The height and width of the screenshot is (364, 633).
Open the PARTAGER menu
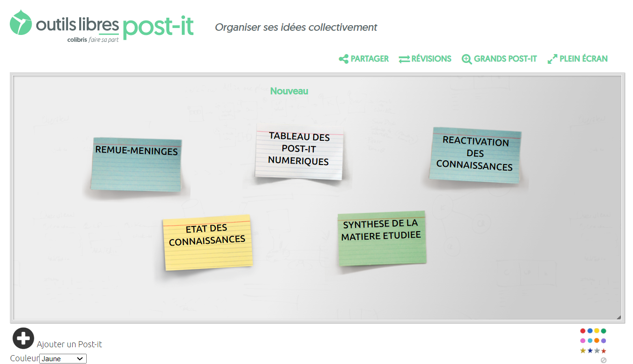pyautogui.click(x=368, y=59)
